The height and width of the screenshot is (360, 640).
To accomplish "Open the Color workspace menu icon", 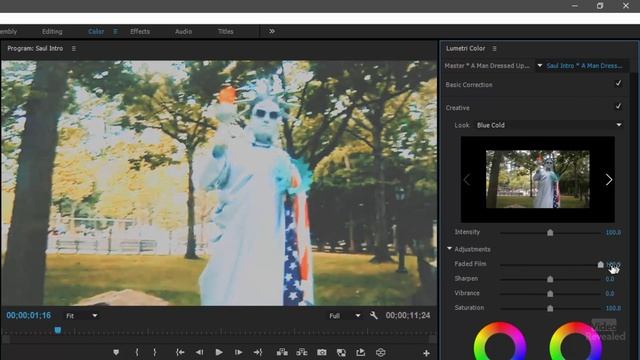I will [116, 31].
